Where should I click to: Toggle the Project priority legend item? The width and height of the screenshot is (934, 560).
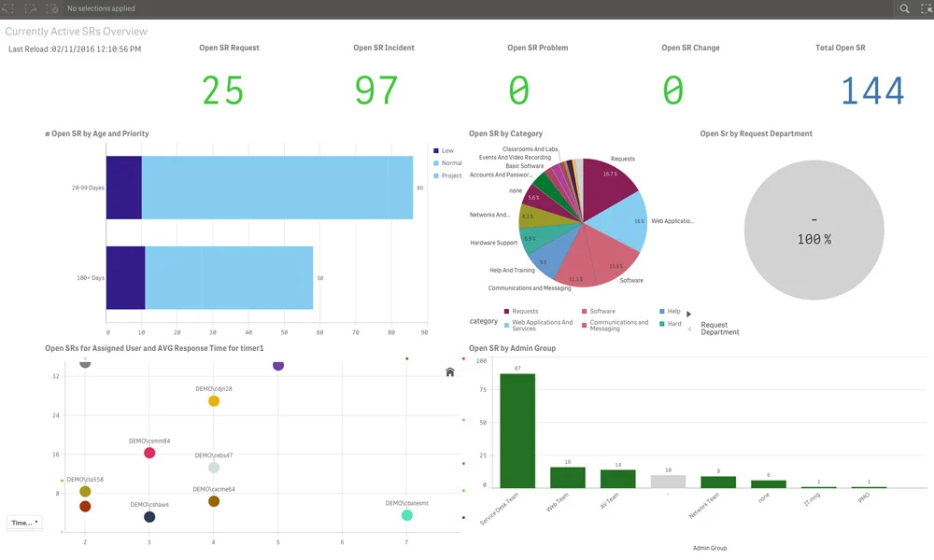(x=447, y=175)
